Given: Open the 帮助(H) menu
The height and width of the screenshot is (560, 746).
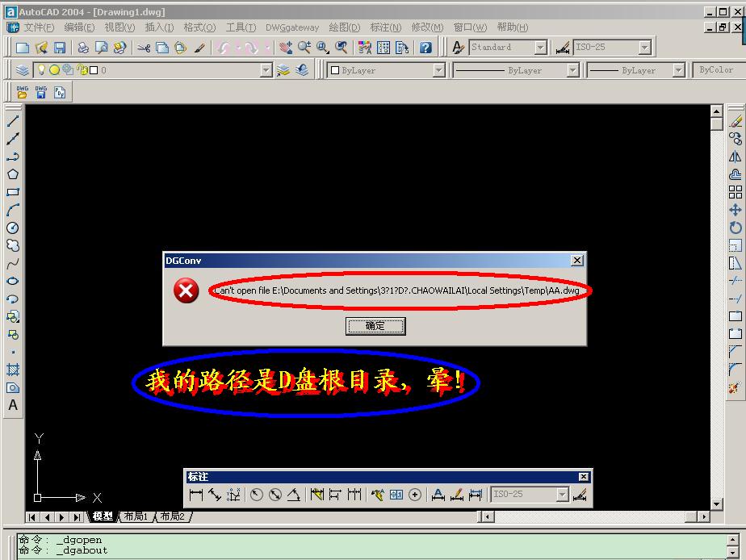Looking at the screenshot, I should pos(513,27).
